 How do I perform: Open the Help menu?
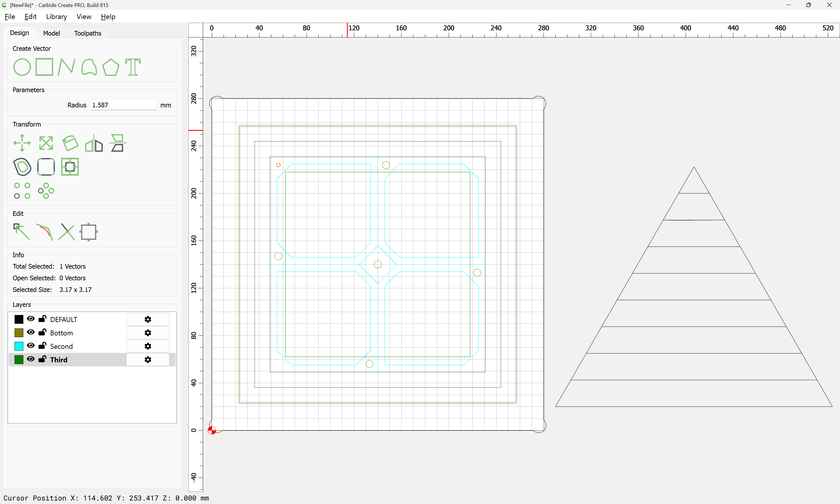point(108,17)
